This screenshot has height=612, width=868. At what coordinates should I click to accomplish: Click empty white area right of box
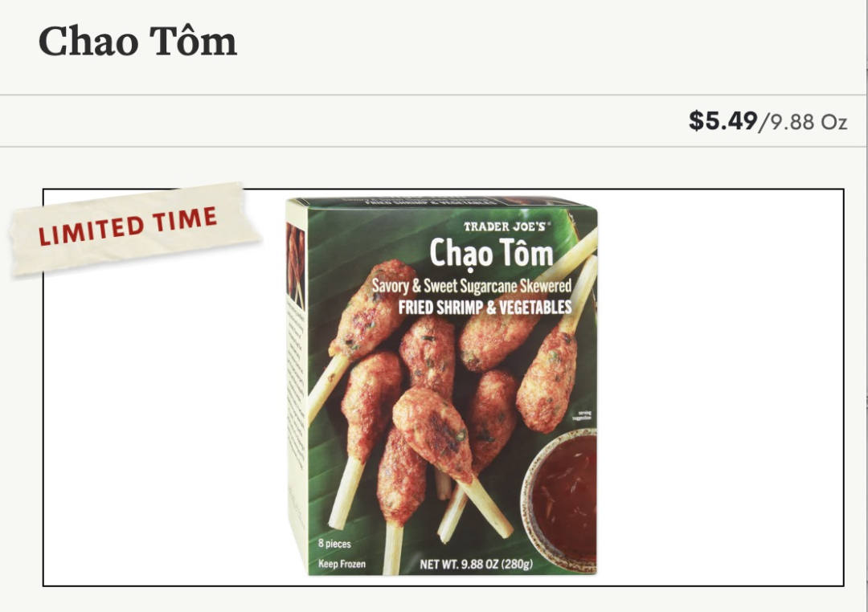(719, 387)
